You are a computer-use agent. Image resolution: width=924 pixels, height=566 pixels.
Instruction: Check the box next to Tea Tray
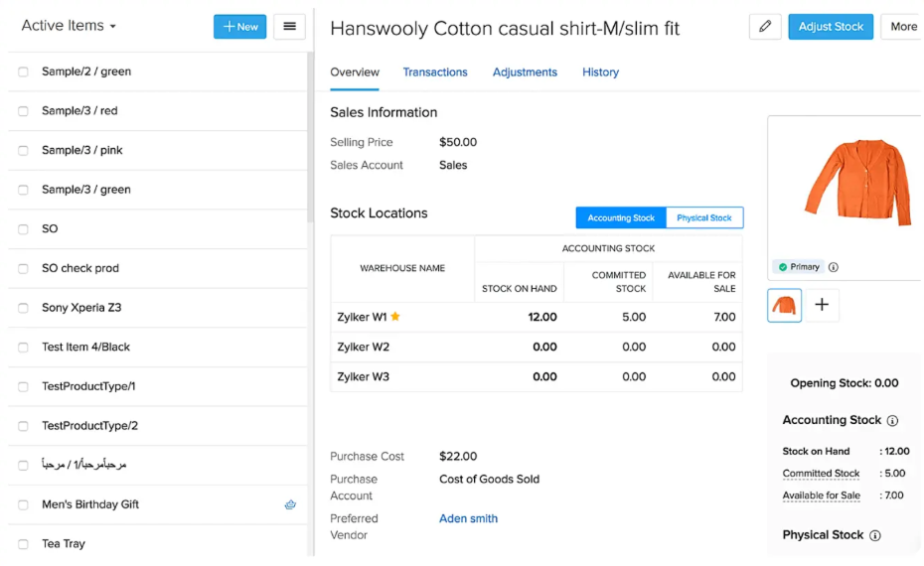tap(23, 544)
